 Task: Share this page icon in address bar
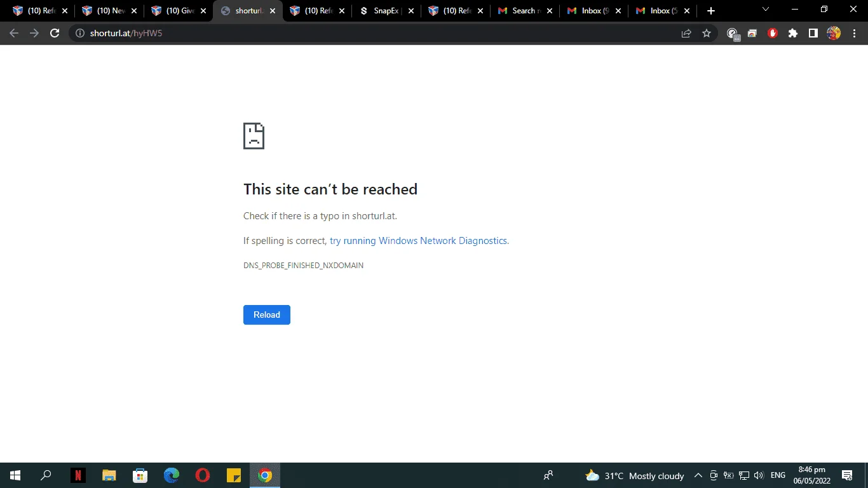(x=686, y=33)
